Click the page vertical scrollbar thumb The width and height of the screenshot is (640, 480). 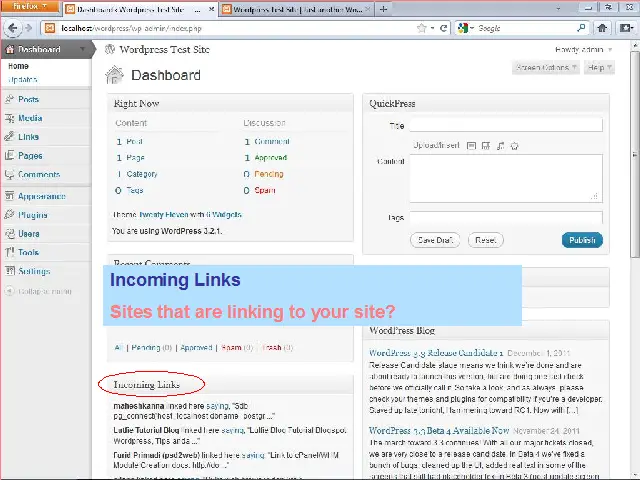pos(635,153)
